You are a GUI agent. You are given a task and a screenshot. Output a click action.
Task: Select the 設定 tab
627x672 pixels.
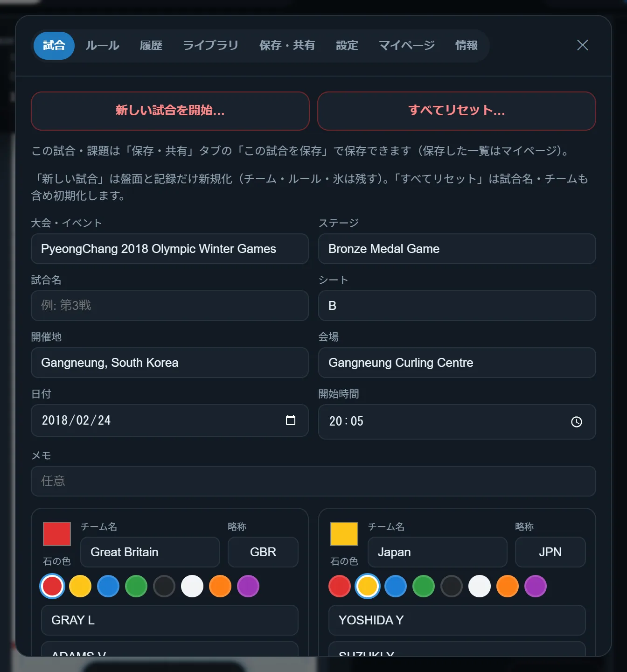point(347,45)
